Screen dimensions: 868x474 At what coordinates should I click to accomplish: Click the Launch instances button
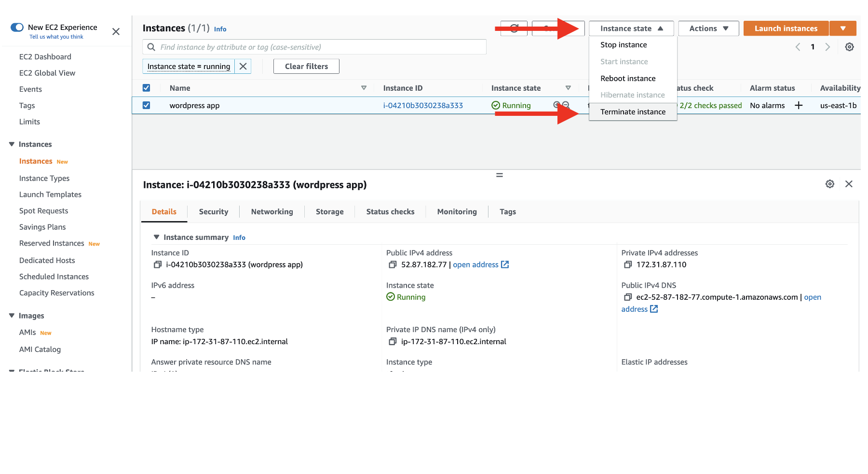[786, 28]
